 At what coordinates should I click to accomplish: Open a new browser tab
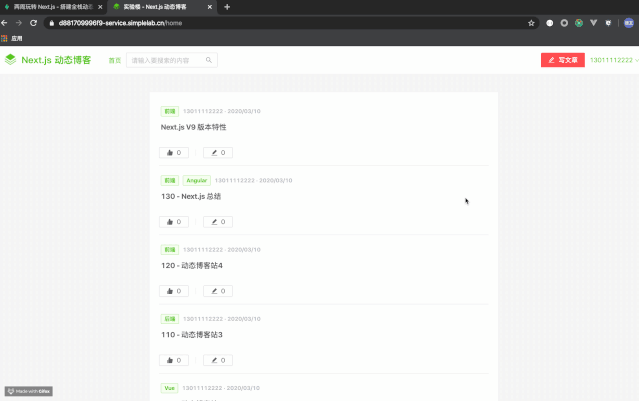pos(227,7)
